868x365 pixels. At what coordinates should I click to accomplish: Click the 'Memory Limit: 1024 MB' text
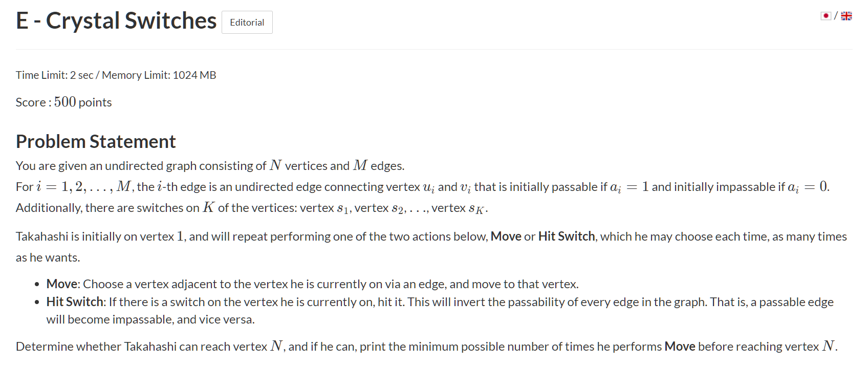click(x=159, y=75)
